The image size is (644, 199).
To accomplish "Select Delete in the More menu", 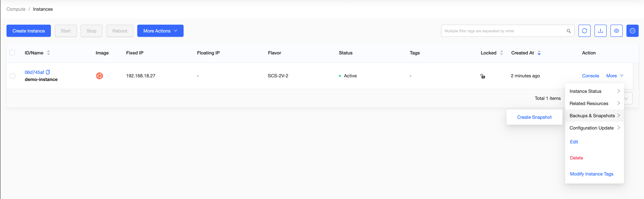I will coord(576,158).
